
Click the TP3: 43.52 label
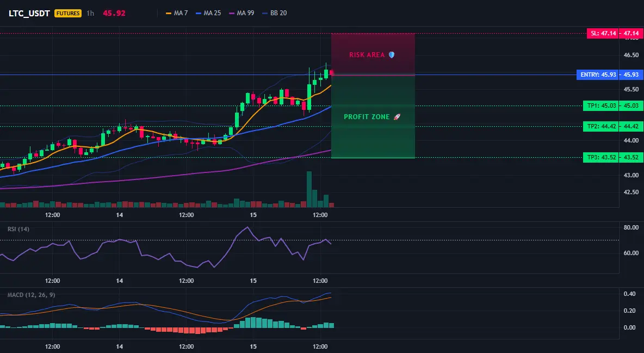(601, 157)
